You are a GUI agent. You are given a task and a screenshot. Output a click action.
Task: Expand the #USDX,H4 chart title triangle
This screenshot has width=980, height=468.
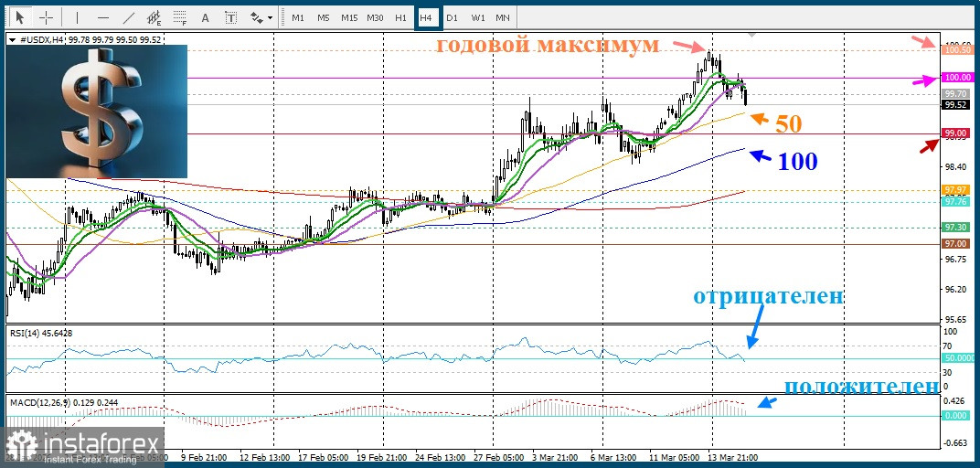coord(11,39)
